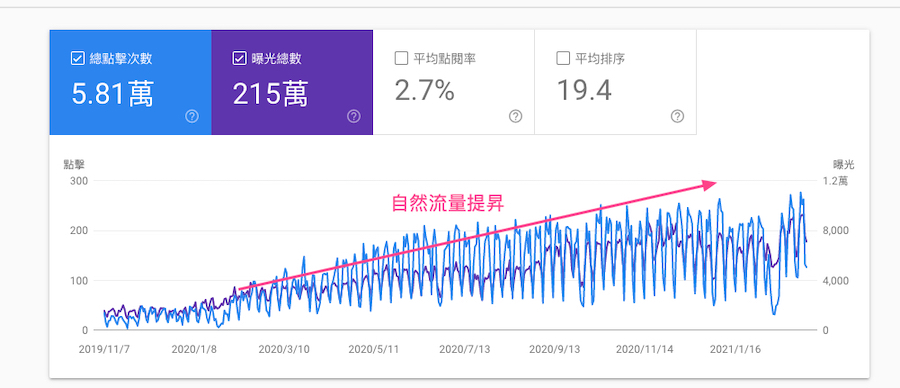
Task: Select the 215萬 impressions value
Action: pos(270,94)
